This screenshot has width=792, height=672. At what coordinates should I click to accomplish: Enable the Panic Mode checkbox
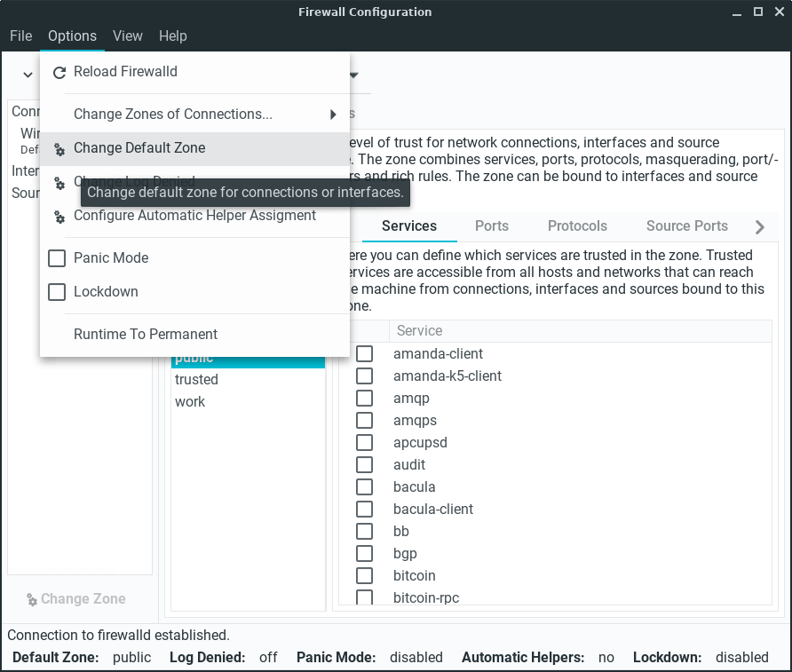(57, 258)
